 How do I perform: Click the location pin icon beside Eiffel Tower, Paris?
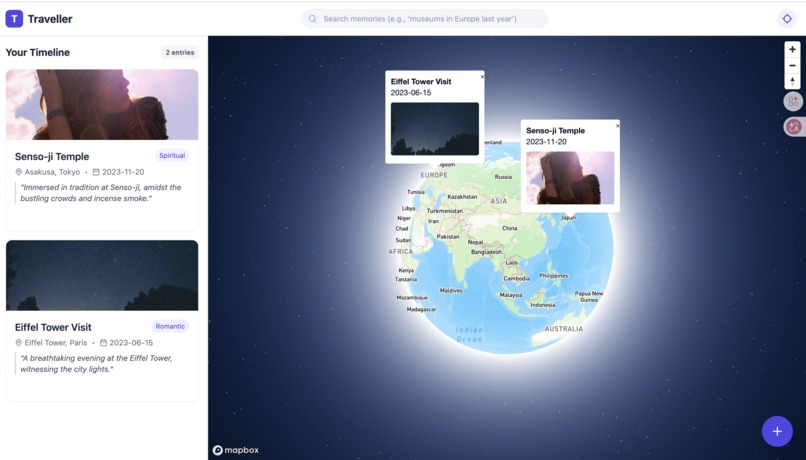[19, 342]
